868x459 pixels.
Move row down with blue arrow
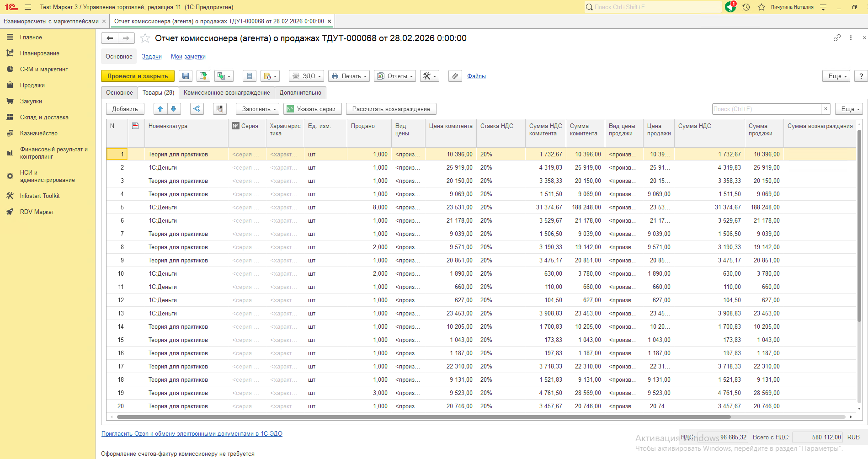(x=174, y=109)
